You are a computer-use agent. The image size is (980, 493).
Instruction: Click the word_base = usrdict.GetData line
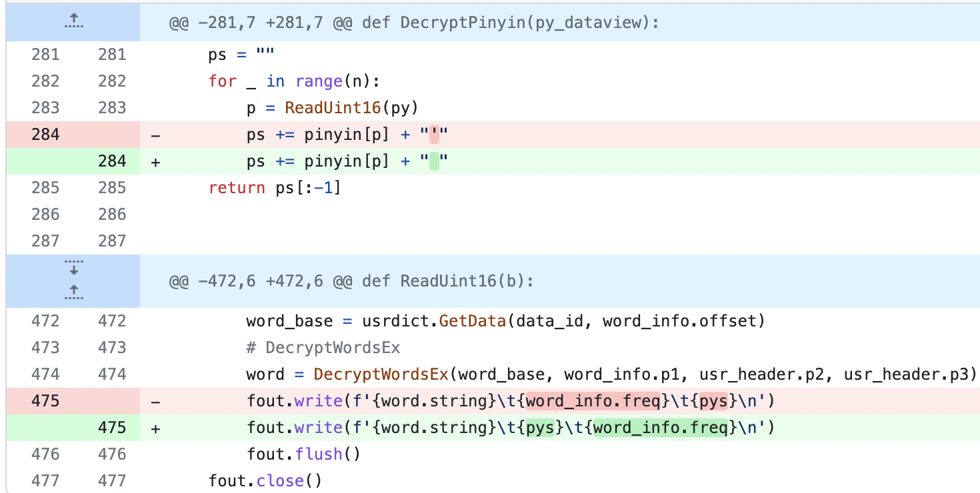click(x=505, y=321)
